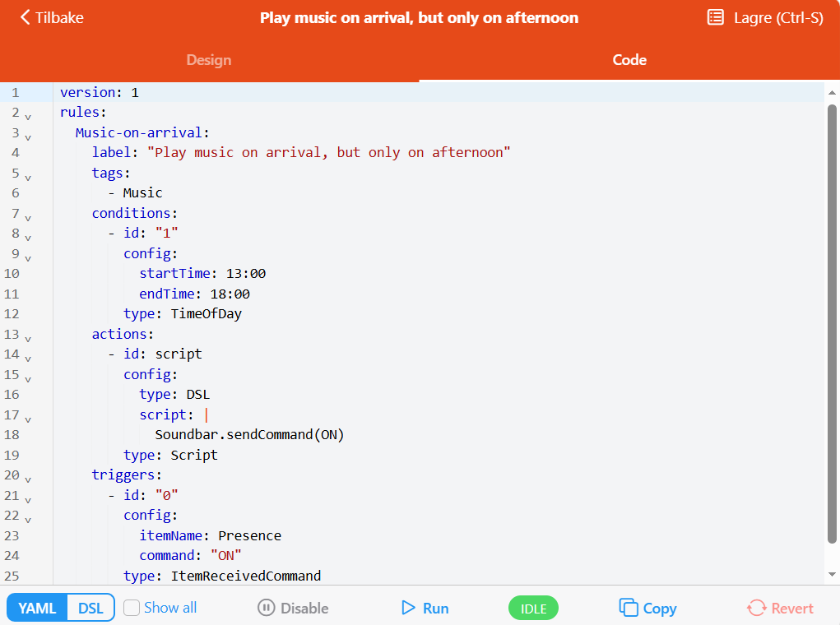This screenshot has width=840, height=625.
Task: Fold trigger id "0" at line 21
Action: click(x=28, y=500)
